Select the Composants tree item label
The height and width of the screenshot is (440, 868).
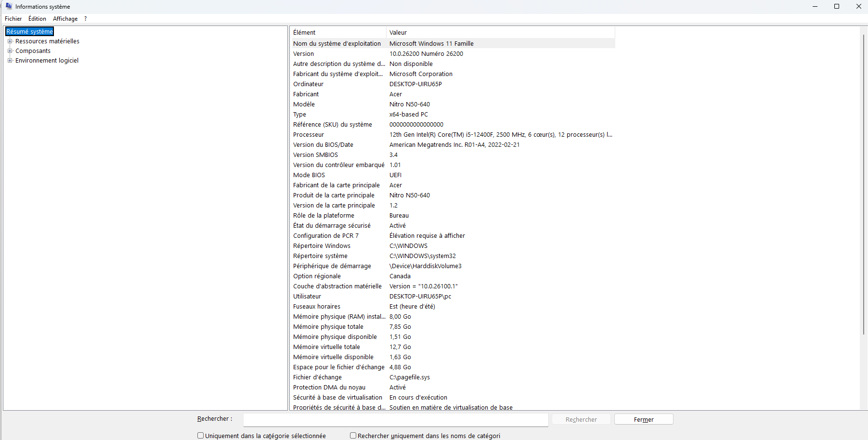33,51
